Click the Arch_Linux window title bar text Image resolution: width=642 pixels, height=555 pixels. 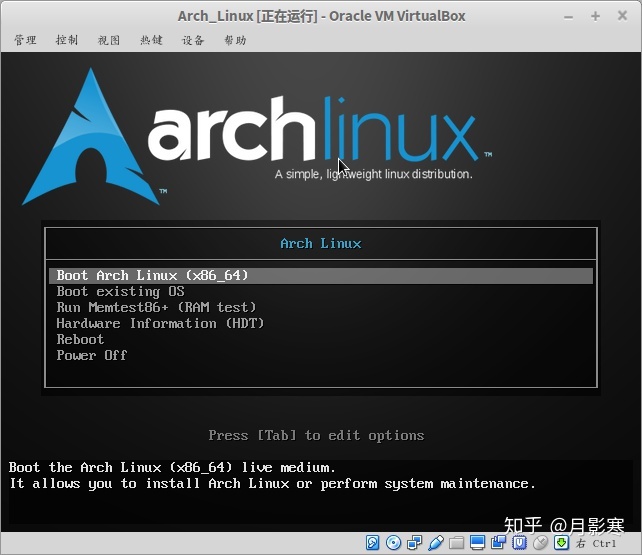point(321,16)
